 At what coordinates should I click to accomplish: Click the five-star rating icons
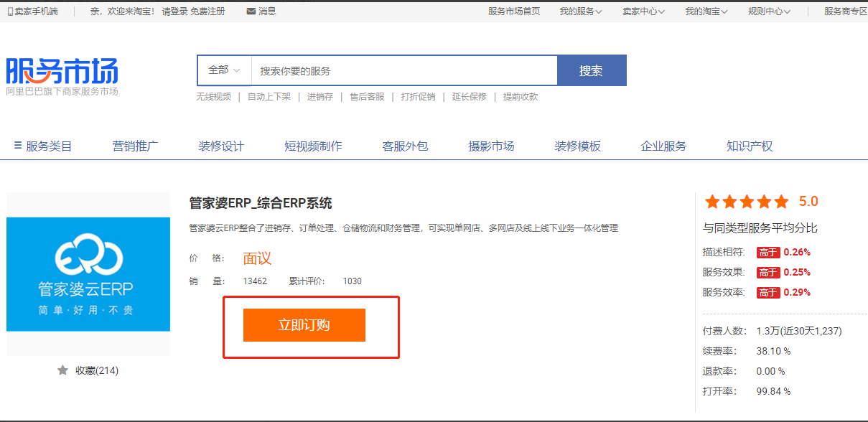tap(747, 202)
